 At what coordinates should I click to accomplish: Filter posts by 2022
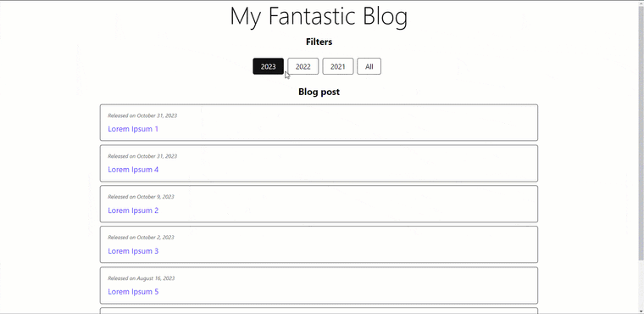tap(303, 66)
